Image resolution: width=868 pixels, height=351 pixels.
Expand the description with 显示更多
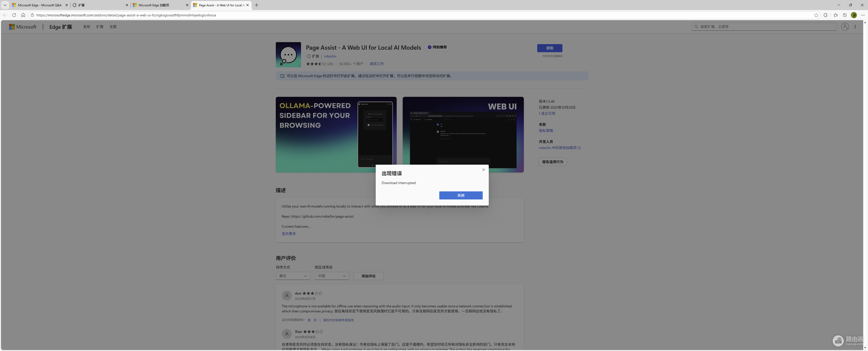[x=289, y=234]
